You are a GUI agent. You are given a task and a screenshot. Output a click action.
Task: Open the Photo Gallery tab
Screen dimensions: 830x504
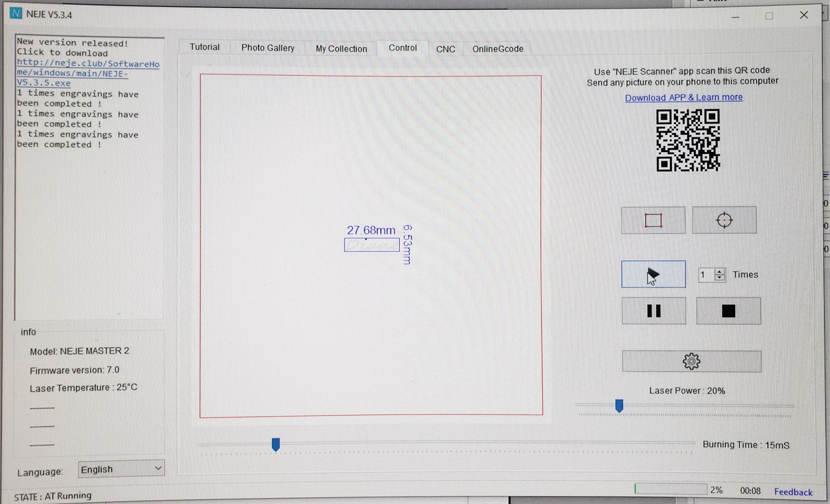pos(268,48)
